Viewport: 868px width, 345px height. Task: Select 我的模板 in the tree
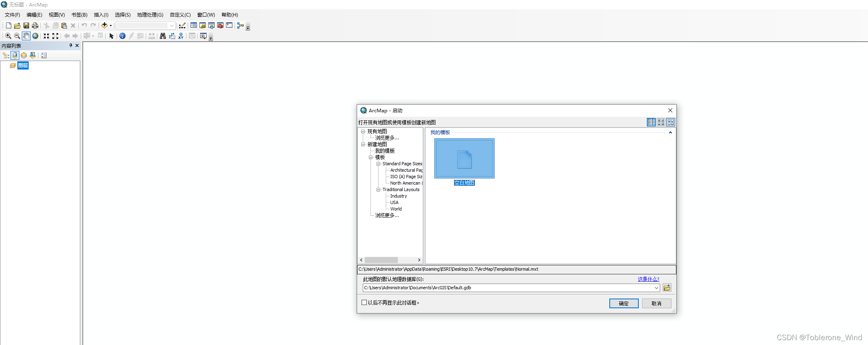pos(385,151)
